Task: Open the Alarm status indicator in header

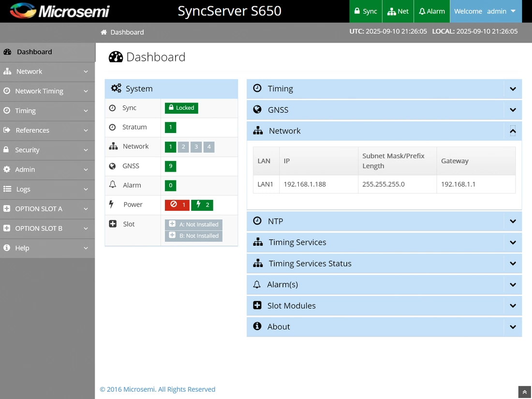Action: (431, 11)
